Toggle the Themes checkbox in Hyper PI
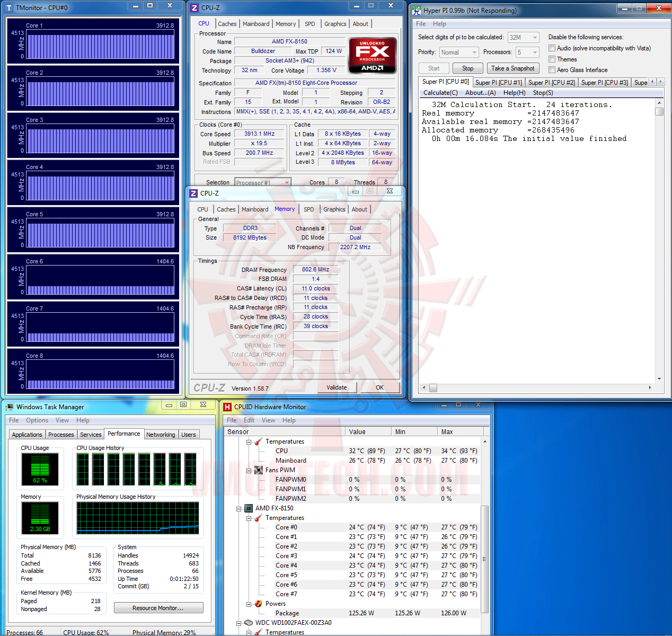This screenshot has height=636, width=672. point(552,59)
